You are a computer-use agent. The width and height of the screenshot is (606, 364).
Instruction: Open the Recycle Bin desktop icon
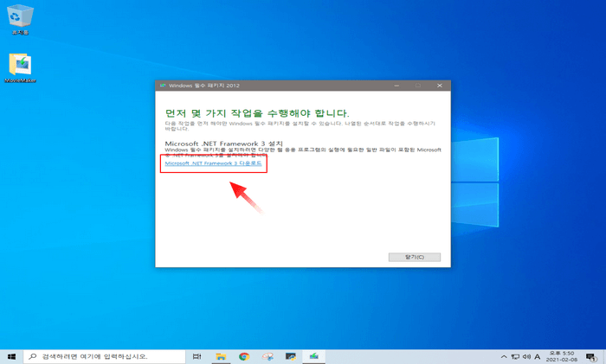pyautogui.click(x=20, y=20)
